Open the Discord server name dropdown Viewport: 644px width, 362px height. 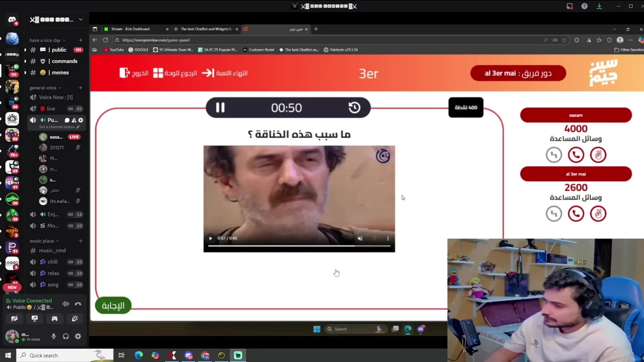[x=56, y=20]
